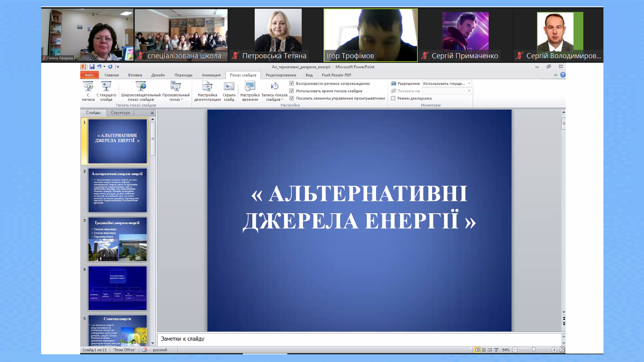The image size is (644, 362).
Task: Click save icon in quick access toolbar
Action: 92,67
